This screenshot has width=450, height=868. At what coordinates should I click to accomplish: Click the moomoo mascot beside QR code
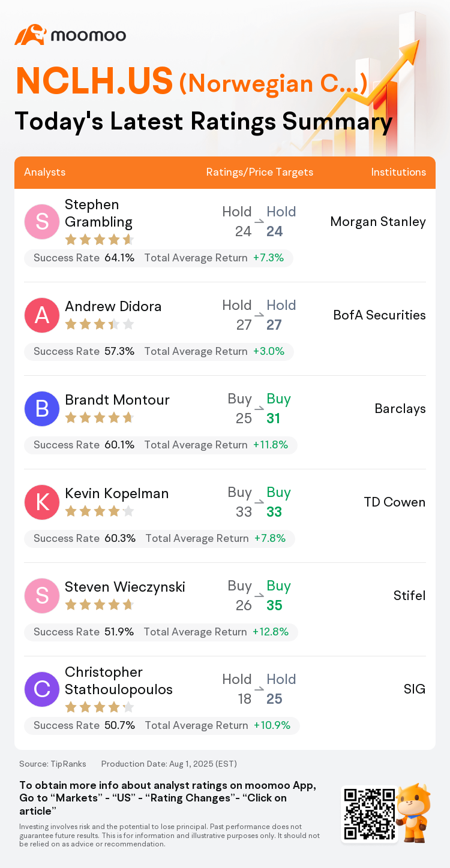[x=414, y=813]
